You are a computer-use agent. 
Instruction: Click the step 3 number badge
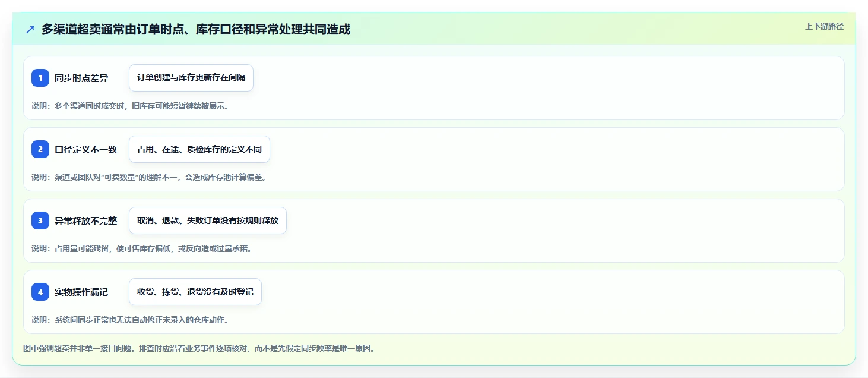coord(40,220)
